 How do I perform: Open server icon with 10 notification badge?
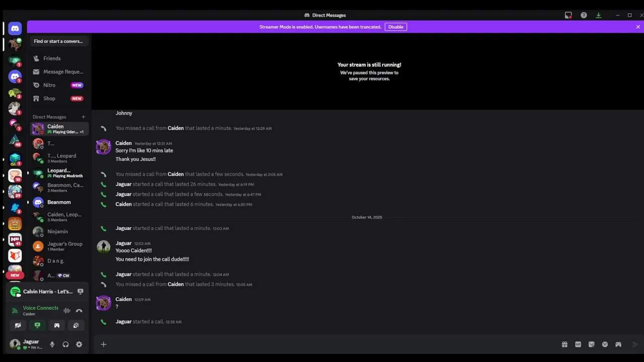coord(15,175)
